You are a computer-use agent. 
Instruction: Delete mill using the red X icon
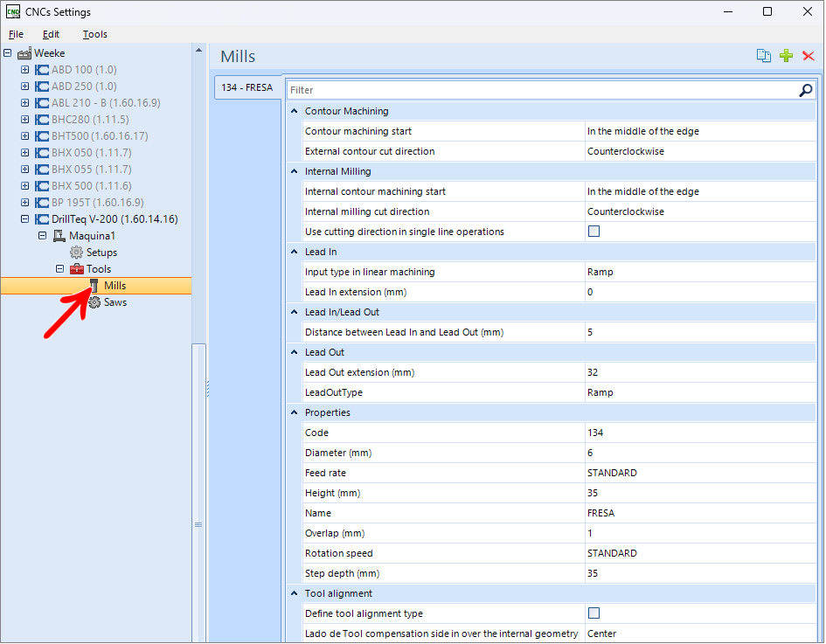tap(809, 56)
